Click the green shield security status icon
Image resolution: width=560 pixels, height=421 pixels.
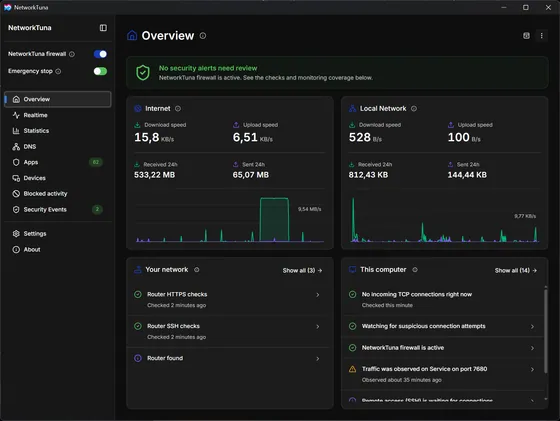(x=143, y=72)
